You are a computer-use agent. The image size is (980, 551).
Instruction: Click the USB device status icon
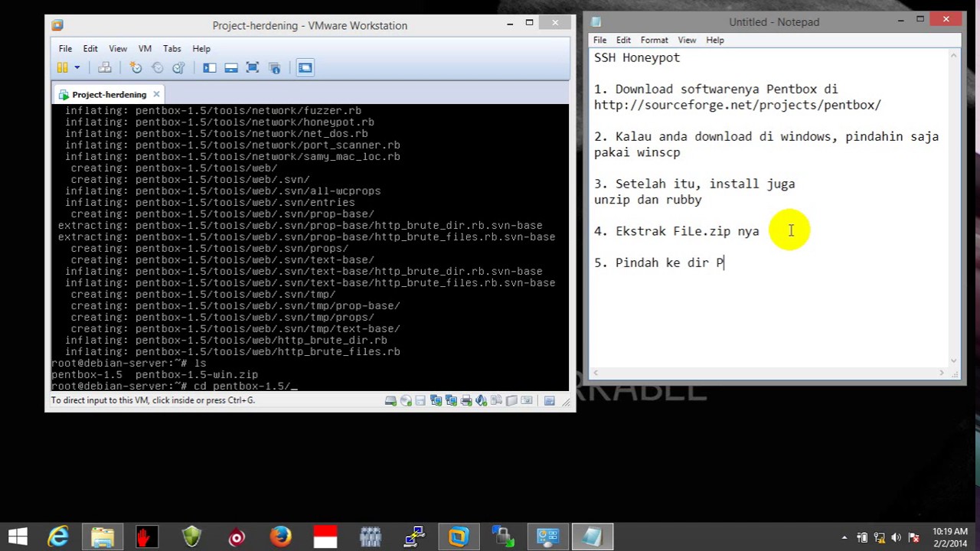pyautogui.click(x=496, y=400)
